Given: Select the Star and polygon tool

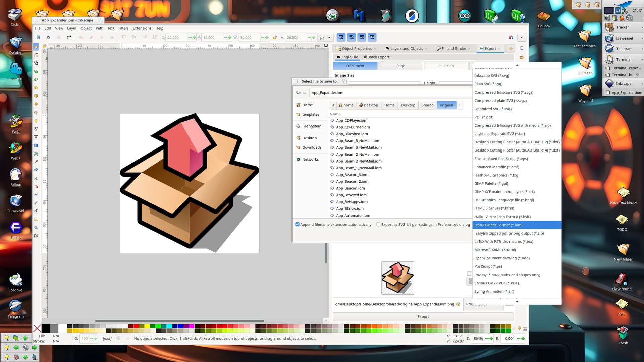Looking at the screenshot, I should [36, 88].
